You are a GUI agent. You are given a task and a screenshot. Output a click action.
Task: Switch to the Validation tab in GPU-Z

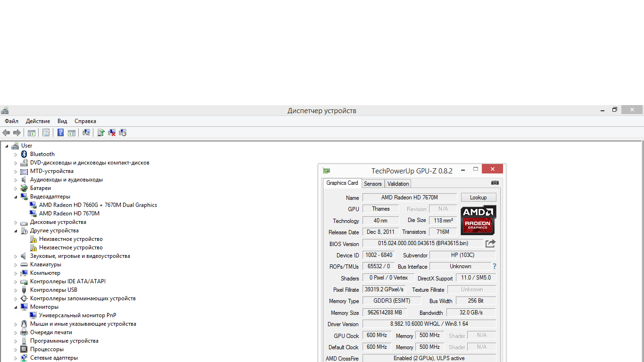tap(398, 184)
